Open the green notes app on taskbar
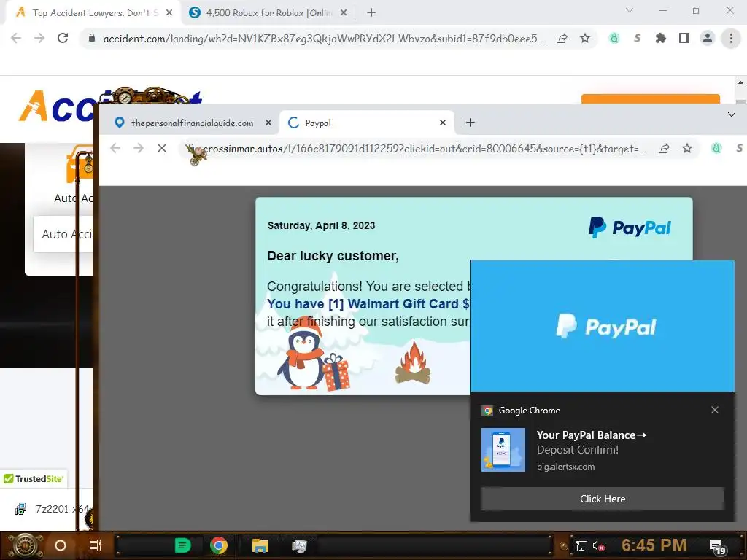Screen dimensions: 747x560 182,545
